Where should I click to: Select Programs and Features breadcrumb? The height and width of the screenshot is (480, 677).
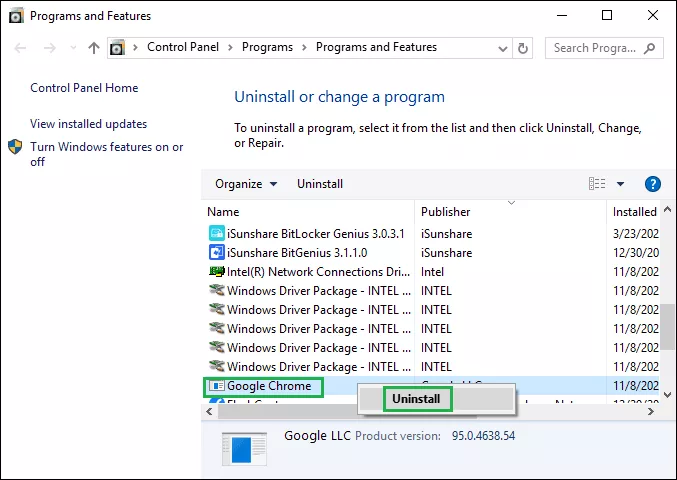pyautogui.click(x=376, y=47)
